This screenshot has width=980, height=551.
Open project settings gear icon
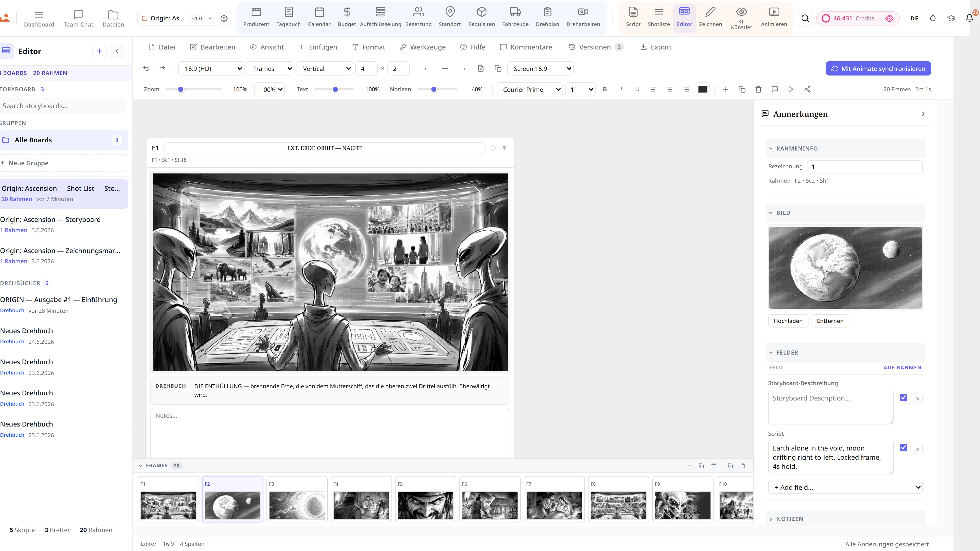tap(224, 18)
